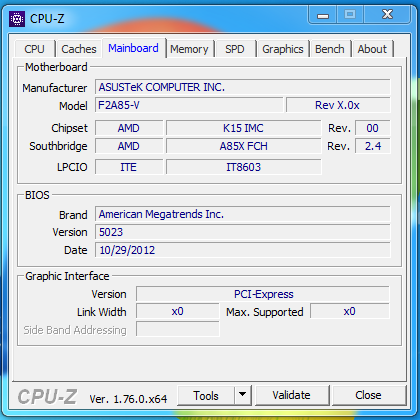Select manufacturer field ASUSTeK COMPUTER INC.

pyautogui.click(x=243, y=87)
